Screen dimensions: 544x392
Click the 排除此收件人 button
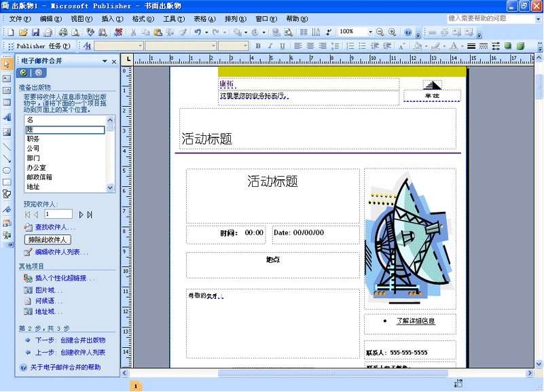[48, 240]
